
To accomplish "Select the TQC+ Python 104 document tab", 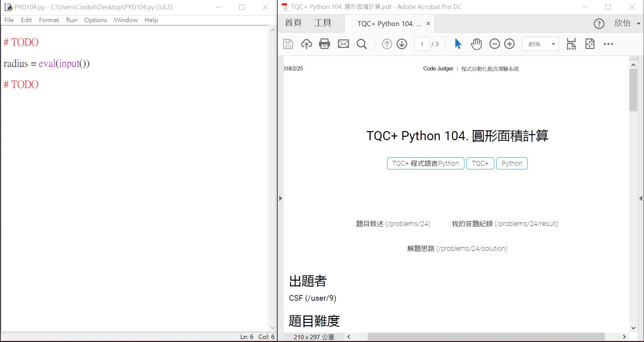I will 389,23.
